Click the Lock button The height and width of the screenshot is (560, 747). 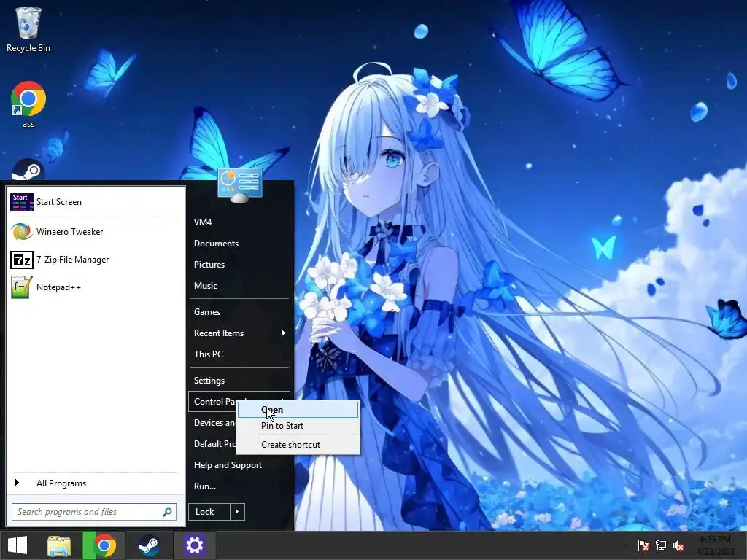click(209, 512)
